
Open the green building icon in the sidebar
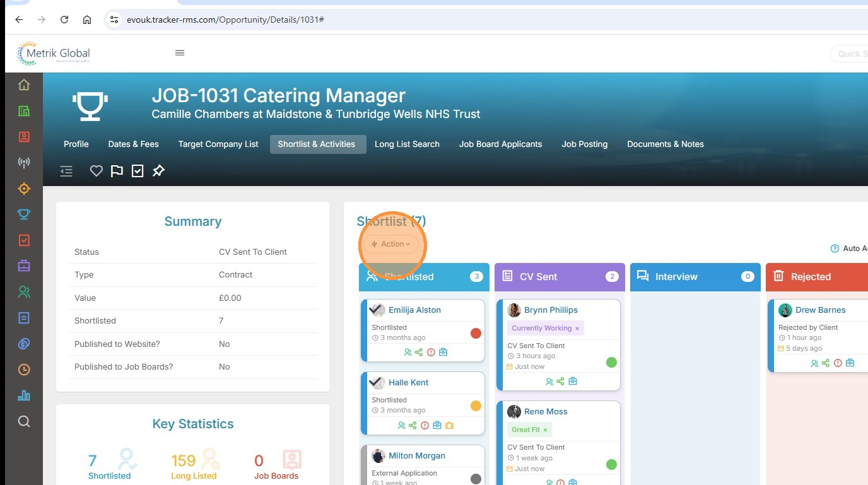point(24,111)
